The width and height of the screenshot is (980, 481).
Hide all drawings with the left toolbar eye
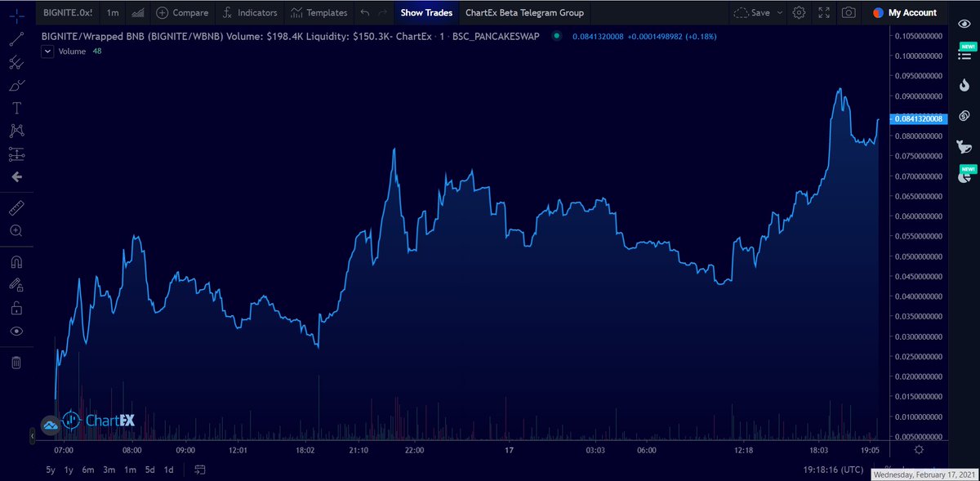[16, 331]
